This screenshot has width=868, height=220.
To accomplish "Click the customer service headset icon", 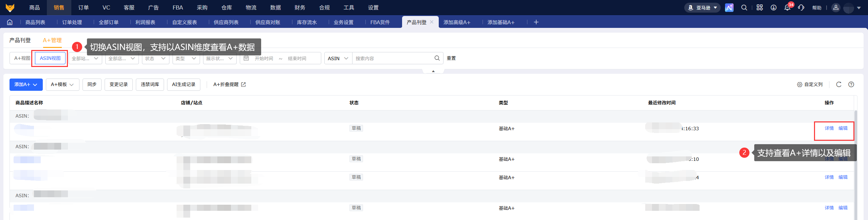I will (801, 7).
